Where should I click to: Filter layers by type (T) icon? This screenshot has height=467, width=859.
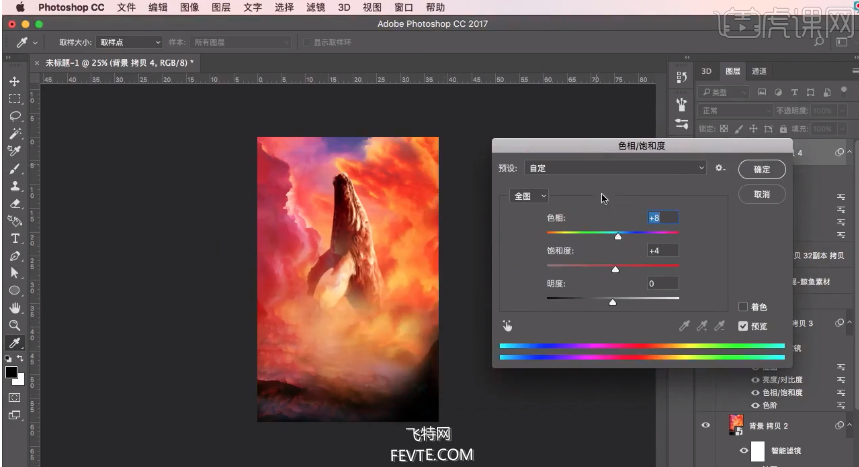[x=794, y=92]
